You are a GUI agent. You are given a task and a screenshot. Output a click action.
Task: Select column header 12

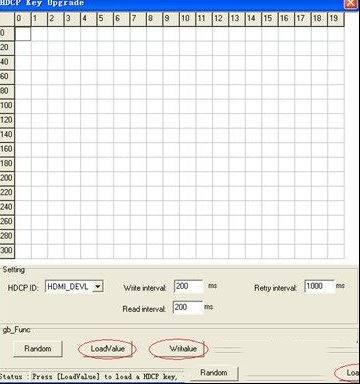click(x=221, y=19)
